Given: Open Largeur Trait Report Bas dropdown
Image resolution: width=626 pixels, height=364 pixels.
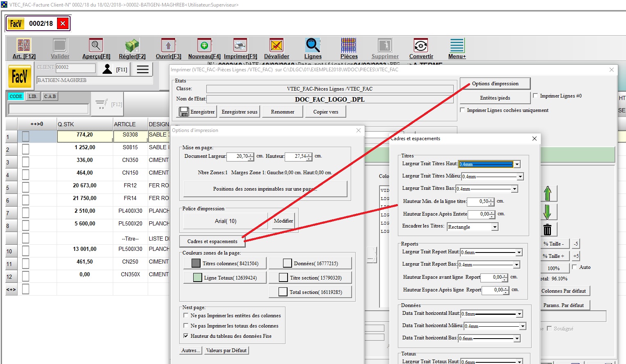Looking at the screenshot, I should [516, 264].
